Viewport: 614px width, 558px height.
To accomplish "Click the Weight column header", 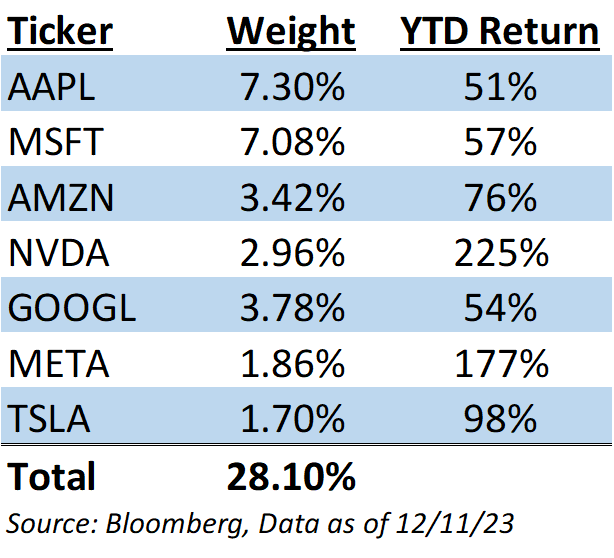I will pyautogui.click(x=291, y=32).
